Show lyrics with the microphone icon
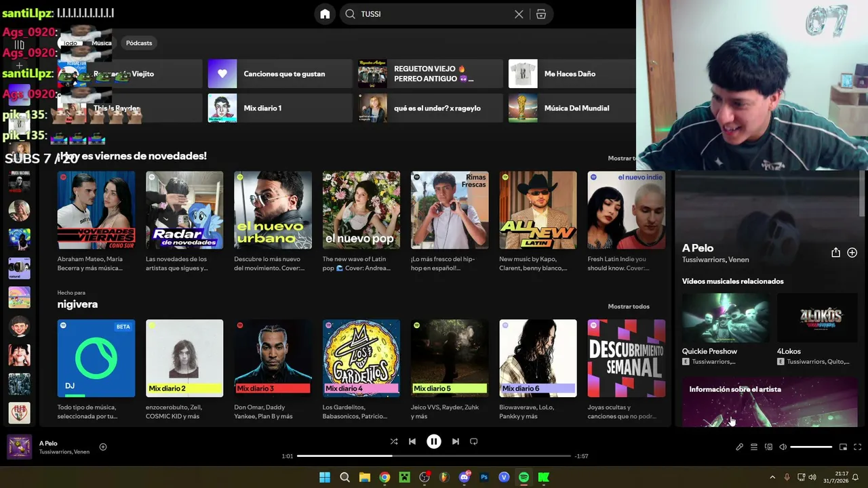Image resolution: width=868 pixels, height=488 pixels. [740, 447]
